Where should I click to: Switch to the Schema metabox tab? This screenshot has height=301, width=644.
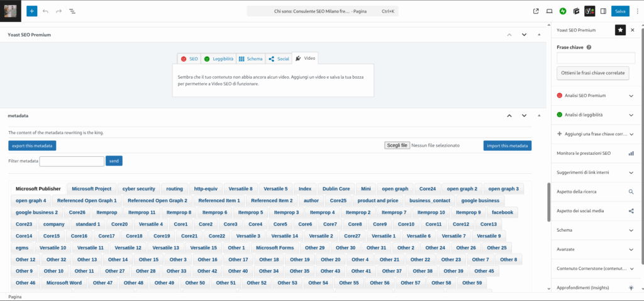tap(250, 59)
